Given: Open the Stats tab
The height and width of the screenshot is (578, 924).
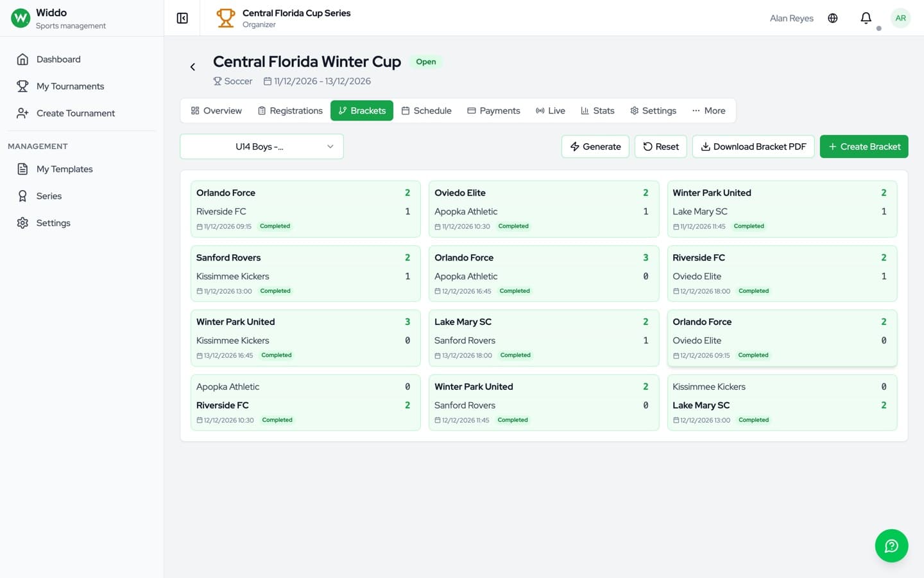Looking at the screenshot, I should 597,110.
